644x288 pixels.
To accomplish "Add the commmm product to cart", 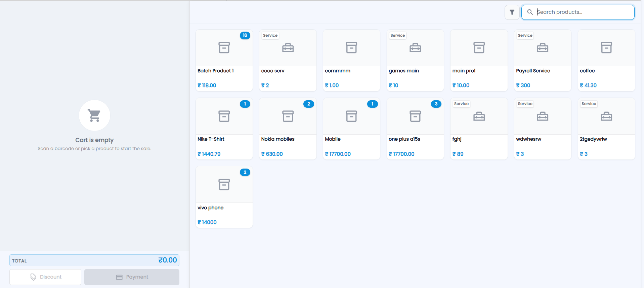I will [x=351, y=60].
